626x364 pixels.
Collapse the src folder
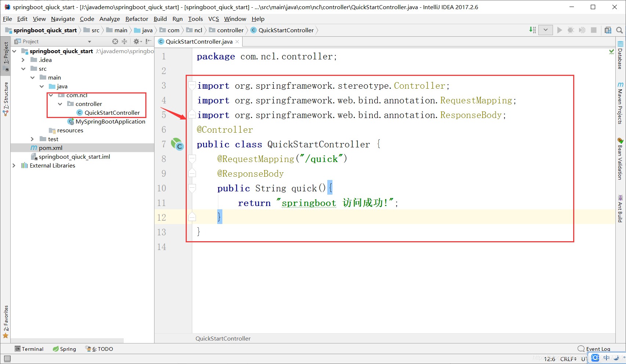(23, 69)
